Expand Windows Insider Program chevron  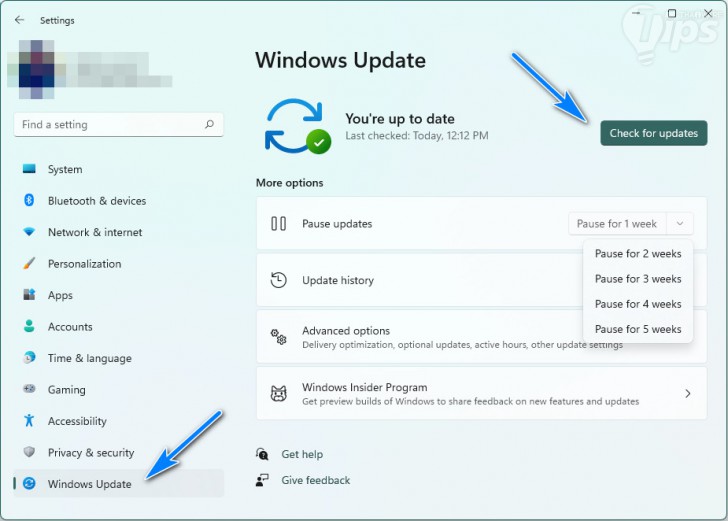point(688,393)
